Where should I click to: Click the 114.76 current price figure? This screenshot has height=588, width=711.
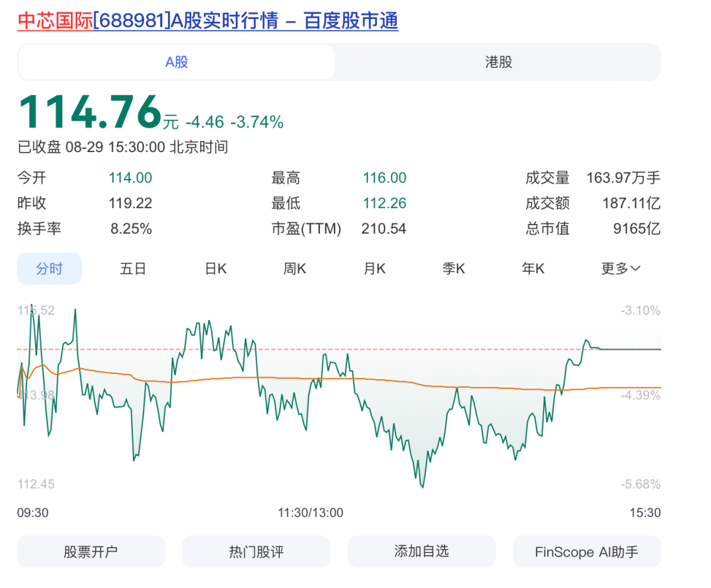tap(90, 112)
